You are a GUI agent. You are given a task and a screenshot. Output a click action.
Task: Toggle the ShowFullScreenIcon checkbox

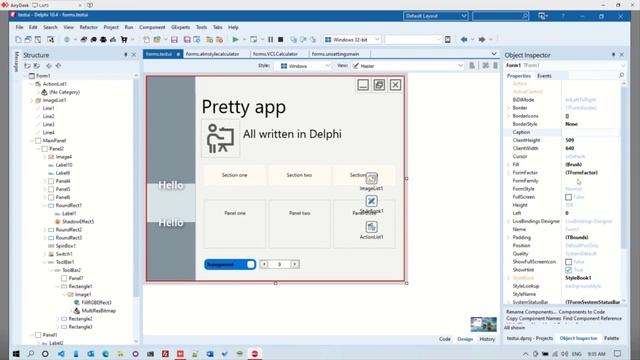pyautogui.click(x=568, y=262)
